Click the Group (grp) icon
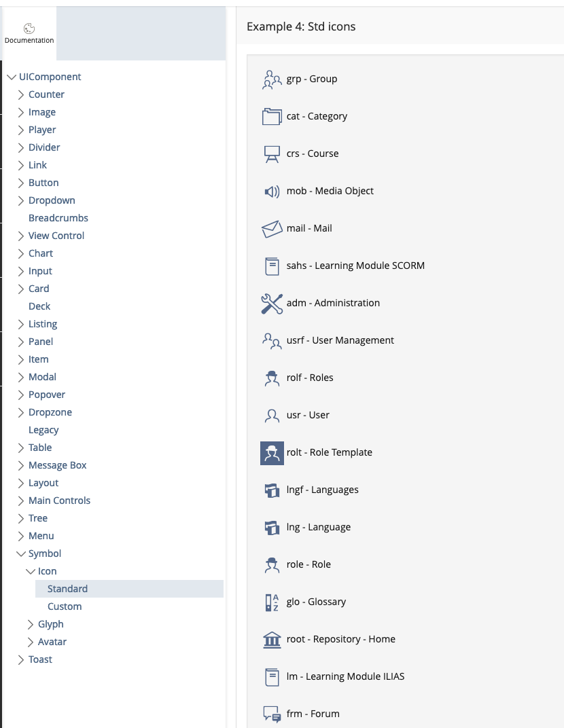The width and height of the screenshot is (564, 728). 272,79
